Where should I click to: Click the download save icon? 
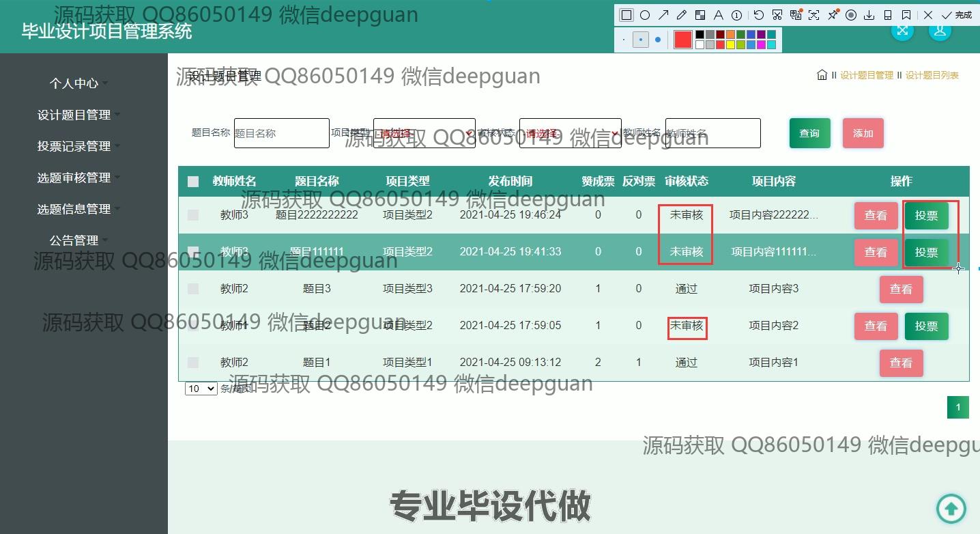(869, 15)
